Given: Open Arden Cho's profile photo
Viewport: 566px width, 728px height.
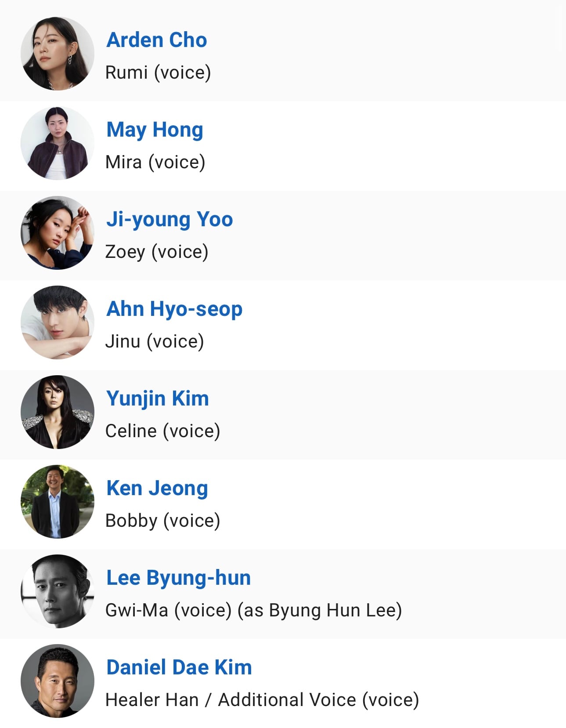Looking at the screenshot, I should (x=57, y=54).
